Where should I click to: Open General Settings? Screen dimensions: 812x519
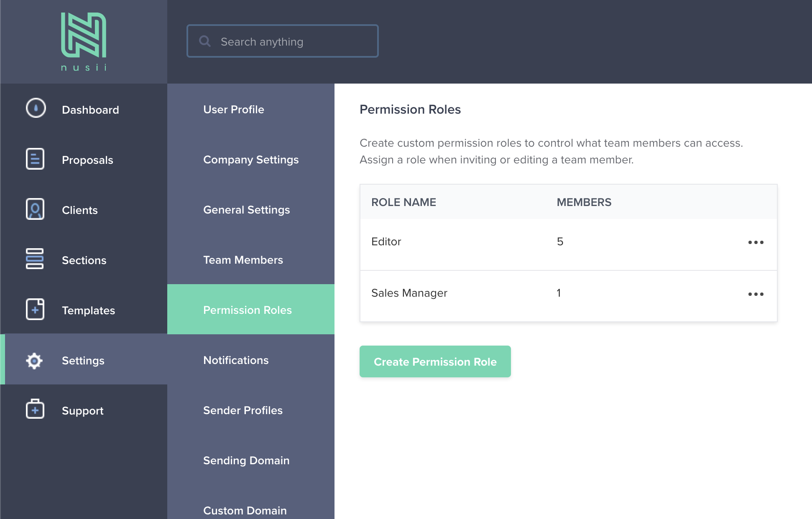tap(246, 209)
